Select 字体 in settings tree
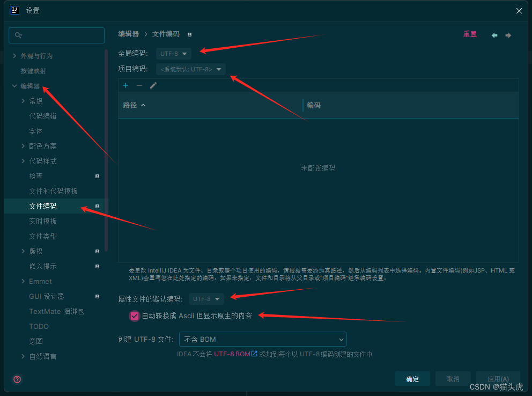 click(x=35, y=131)
